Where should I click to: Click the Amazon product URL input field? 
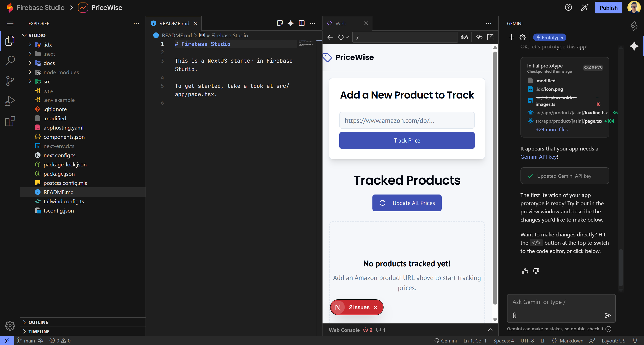[406, 121]
